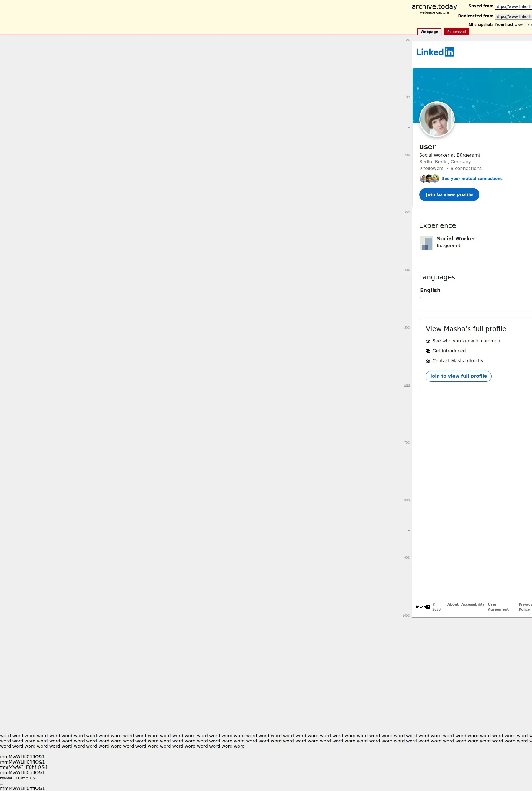
Task: Click the small LinkedIn footer logo
Action: (x=422, y=607)
